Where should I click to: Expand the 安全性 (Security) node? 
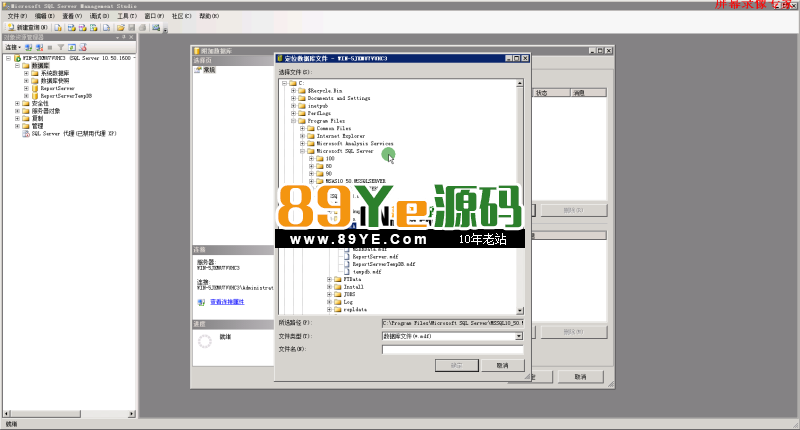[17, 104]
